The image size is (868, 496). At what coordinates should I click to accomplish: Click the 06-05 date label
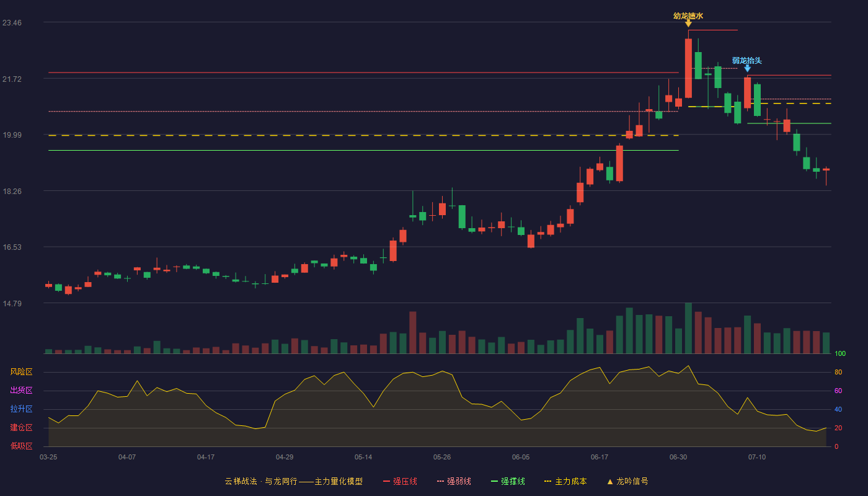pyautogui.click(x=521, y=457)
